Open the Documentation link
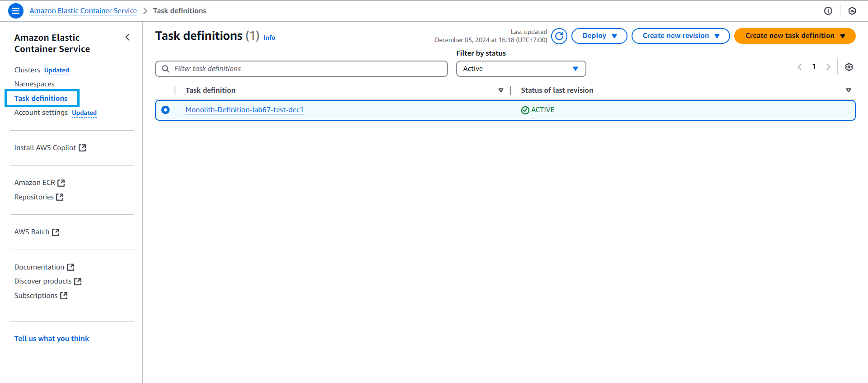Image resolution: width=868 pixels, height=383 pixels. point(39,267)
